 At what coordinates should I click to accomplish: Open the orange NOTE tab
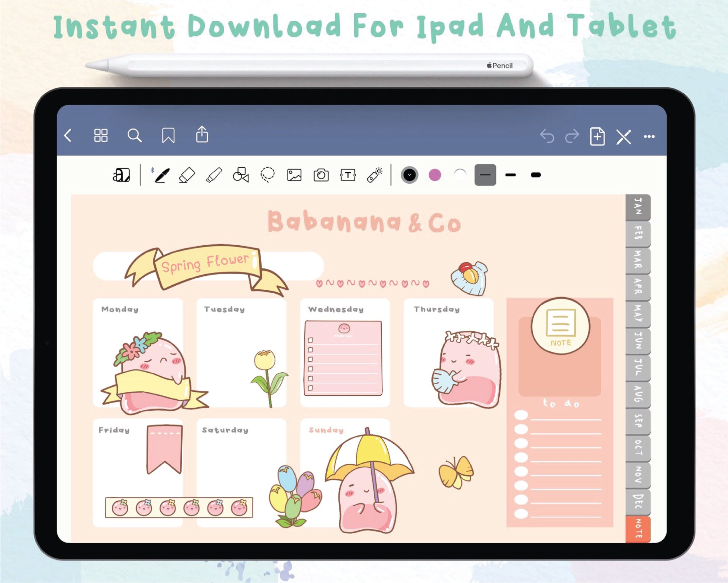638,529
